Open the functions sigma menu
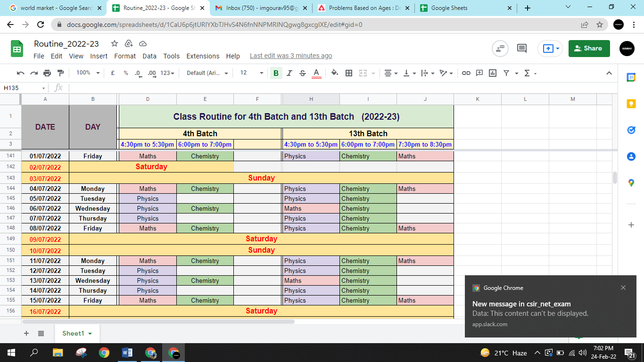Viewport: 644px width, 362px height. click(530, 73)
